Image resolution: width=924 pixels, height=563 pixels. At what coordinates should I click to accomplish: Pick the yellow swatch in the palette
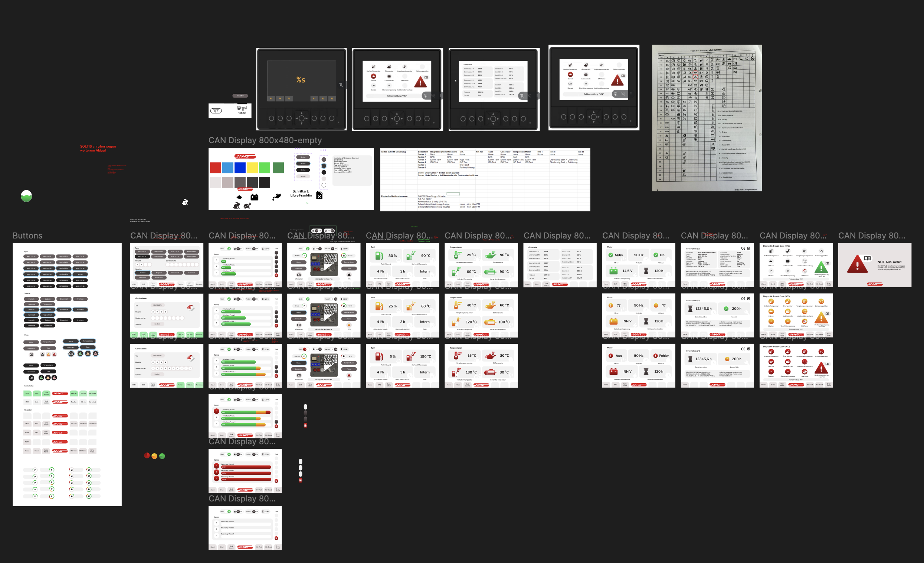click(252, 168)
